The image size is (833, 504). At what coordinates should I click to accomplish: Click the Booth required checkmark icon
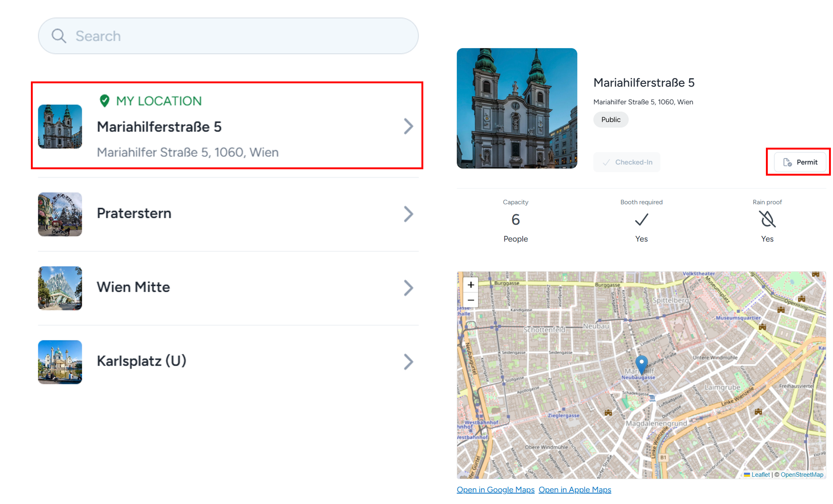[641, 219]
